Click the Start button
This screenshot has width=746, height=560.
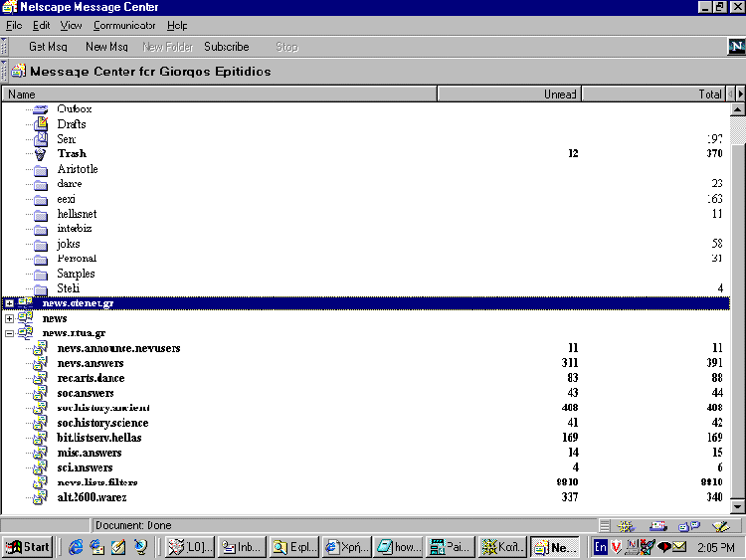click(x=28, y=547)
